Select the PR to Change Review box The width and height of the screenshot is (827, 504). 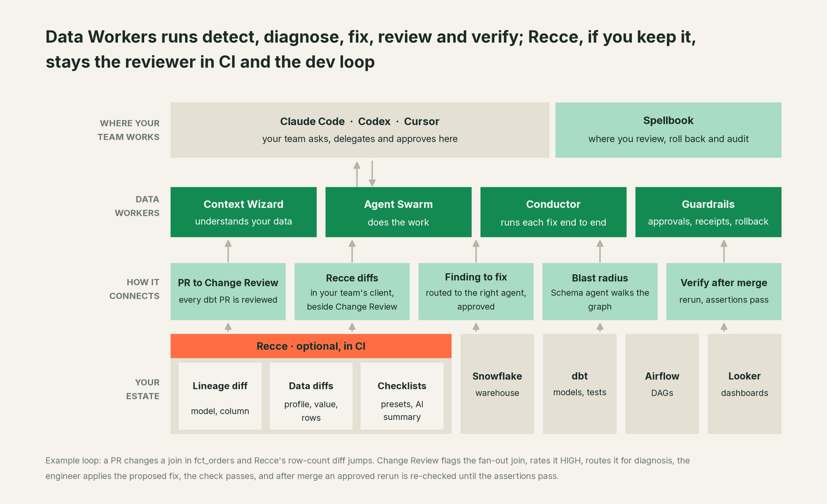228,292
